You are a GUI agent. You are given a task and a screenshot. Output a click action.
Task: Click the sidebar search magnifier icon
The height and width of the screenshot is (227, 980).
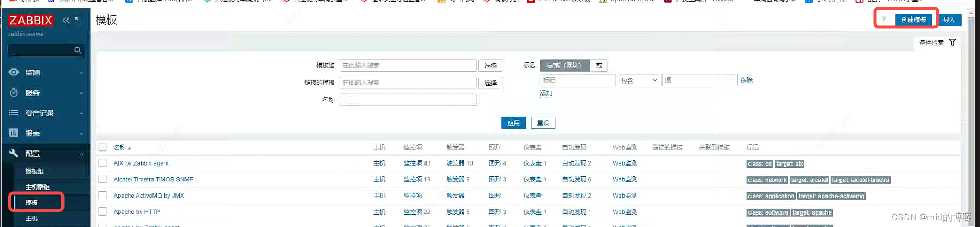78,50
